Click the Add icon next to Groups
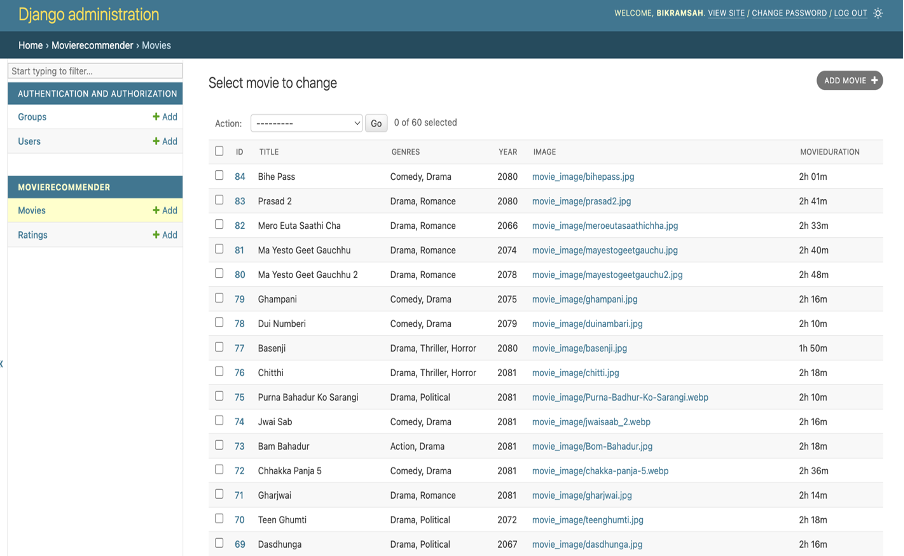The height and width of the screenshot is (556, 904). tap(165, 117)
